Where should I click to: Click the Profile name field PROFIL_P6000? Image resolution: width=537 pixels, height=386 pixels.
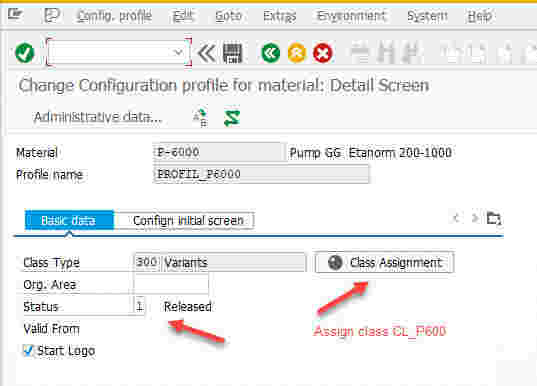point(261,174)
